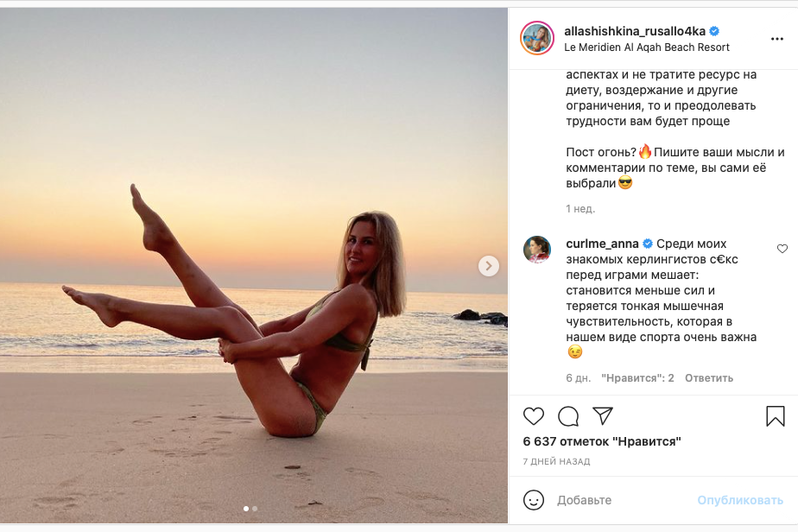Save post with bookmark icon
The height and width of the screenshot is (532, 798).
pyautogui.click(x=775, y=416)
